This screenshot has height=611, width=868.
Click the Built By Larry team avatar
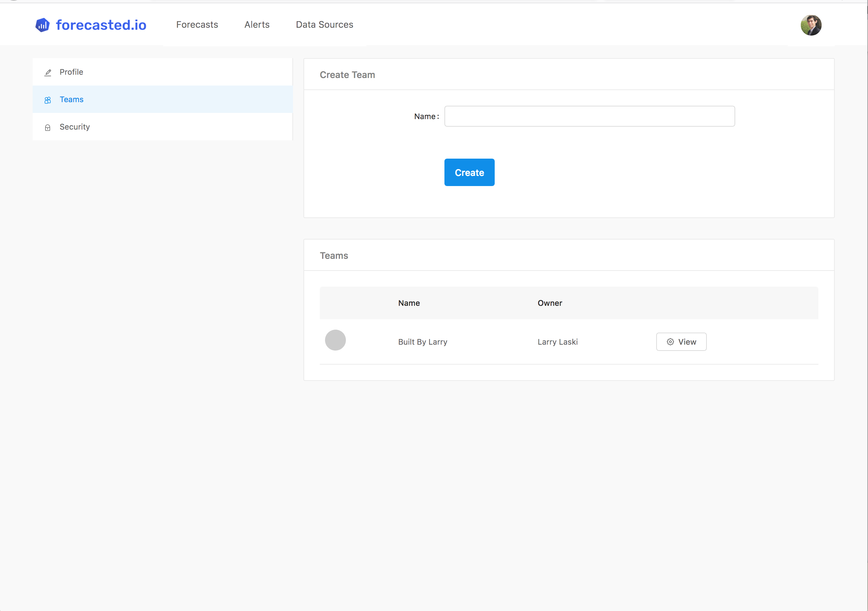click(x=335, y=340)
